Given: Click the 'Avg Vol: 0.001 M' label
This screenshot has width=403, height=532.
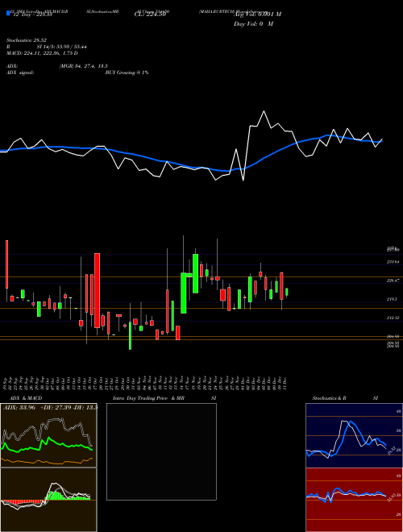Looking at the screenshot, I should [257, 15].
